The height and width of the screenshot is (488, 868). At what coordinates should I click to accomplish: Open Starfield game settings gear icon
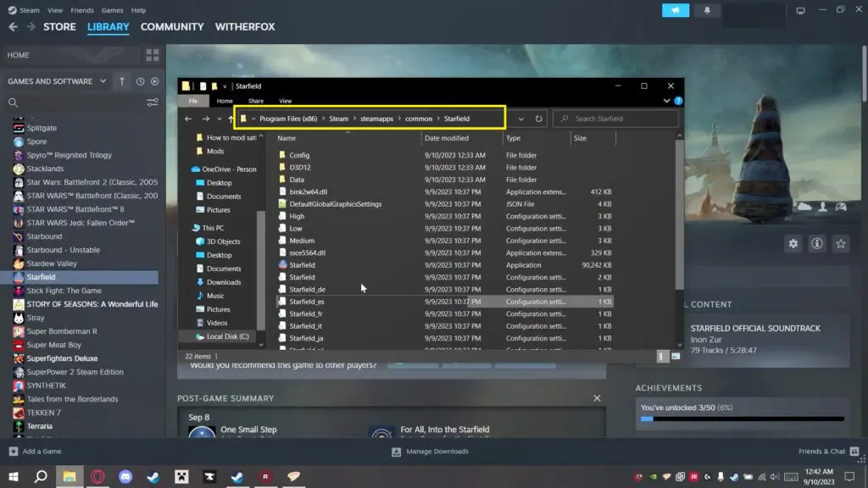click(x=793, y=244)
